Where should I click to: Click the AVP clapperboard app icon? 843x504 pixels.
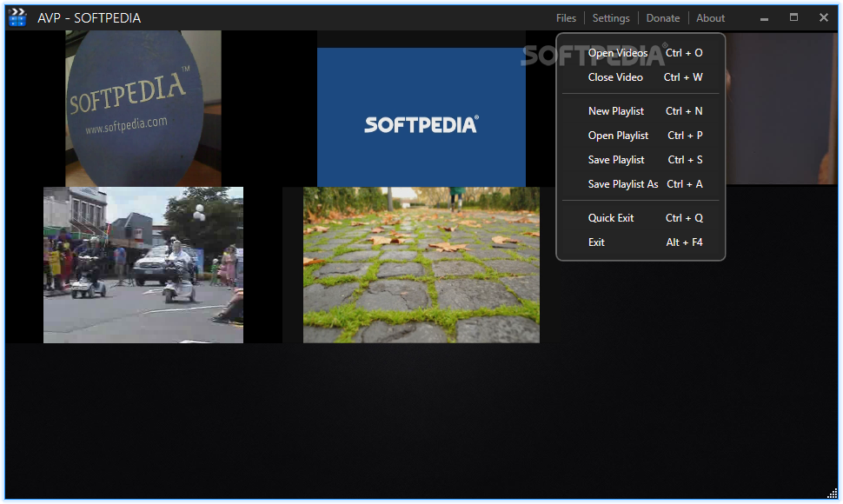(x=17, y=17)
